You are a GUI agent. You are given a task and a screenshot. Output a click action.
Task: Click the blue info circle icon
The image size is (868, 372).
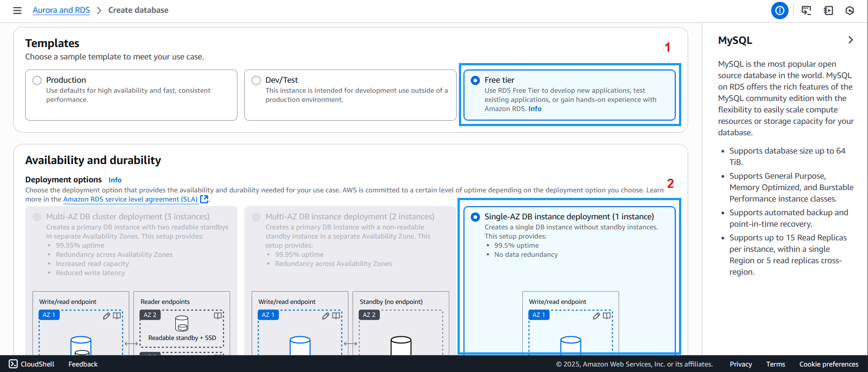click(780, 11)
